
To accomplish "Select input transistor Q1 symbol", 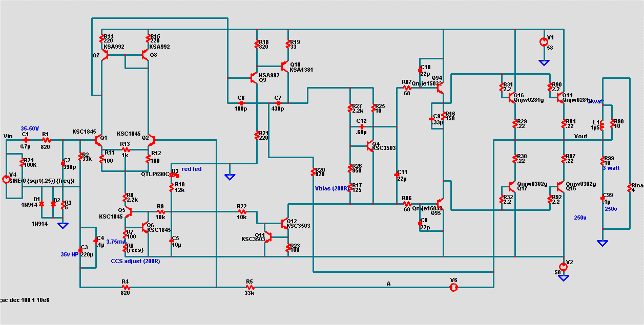I will 99,139.
